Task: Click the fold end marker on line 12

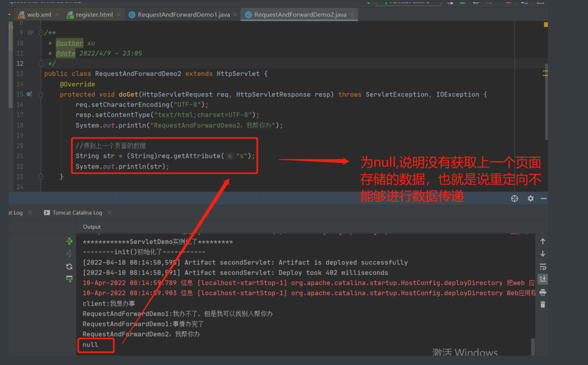Action: coord(41,64)
